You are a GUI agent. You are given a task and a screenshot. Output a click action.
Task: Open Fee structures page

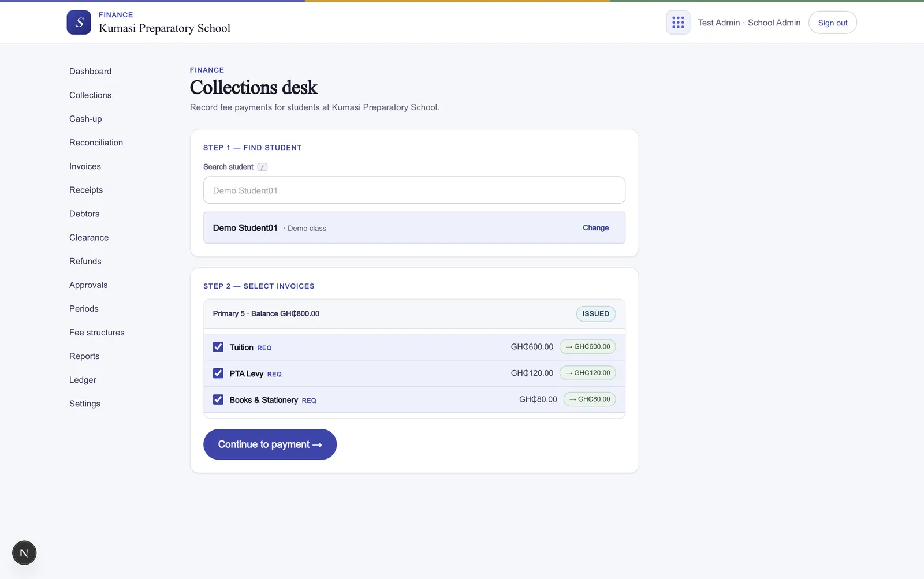pyautogui.click(x=97, y=333)
